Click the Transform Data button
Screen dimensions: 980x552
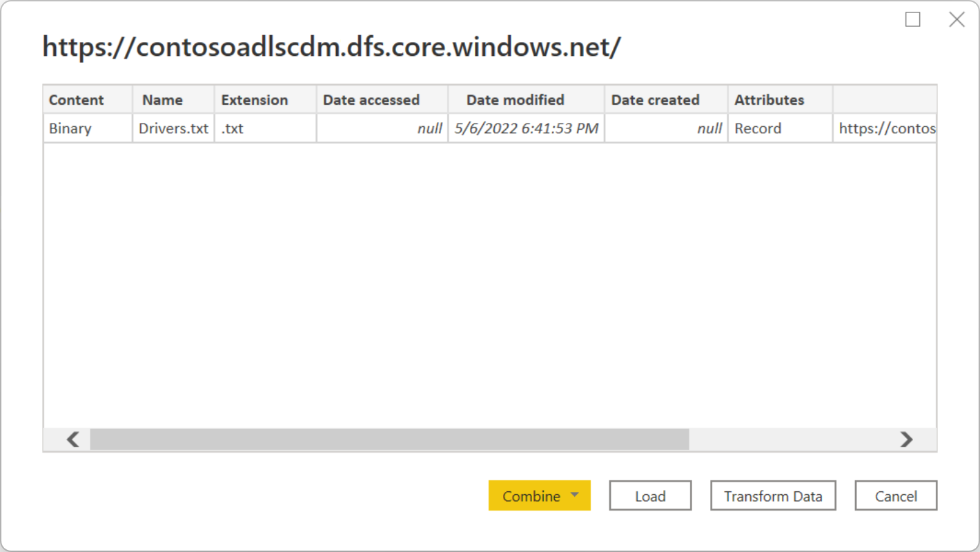(773, 495)
